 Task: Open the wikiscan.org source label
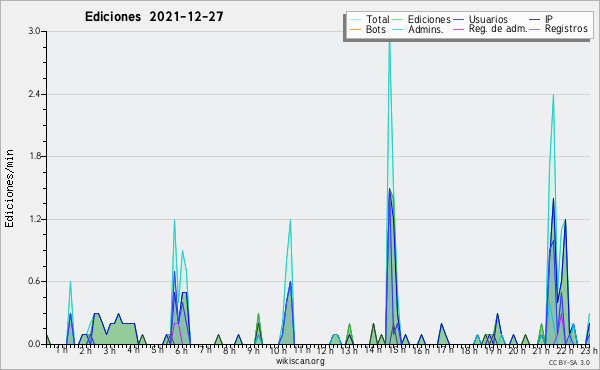click(x=300, y=361)
